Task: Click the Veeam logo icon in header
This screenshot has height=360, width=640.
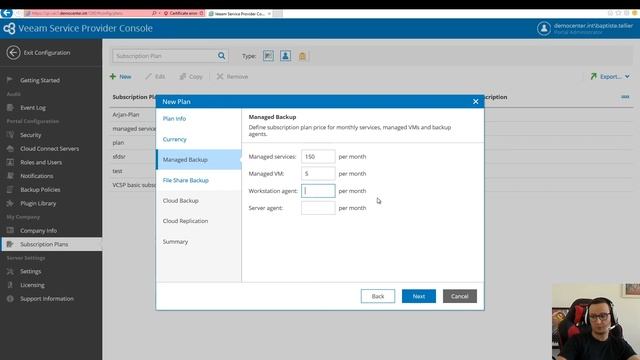Action: (x=9, y=28)
